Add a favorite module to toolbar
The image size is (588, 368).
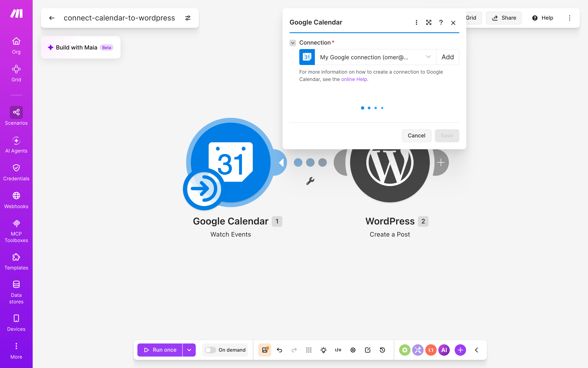[x=460, y=350]
